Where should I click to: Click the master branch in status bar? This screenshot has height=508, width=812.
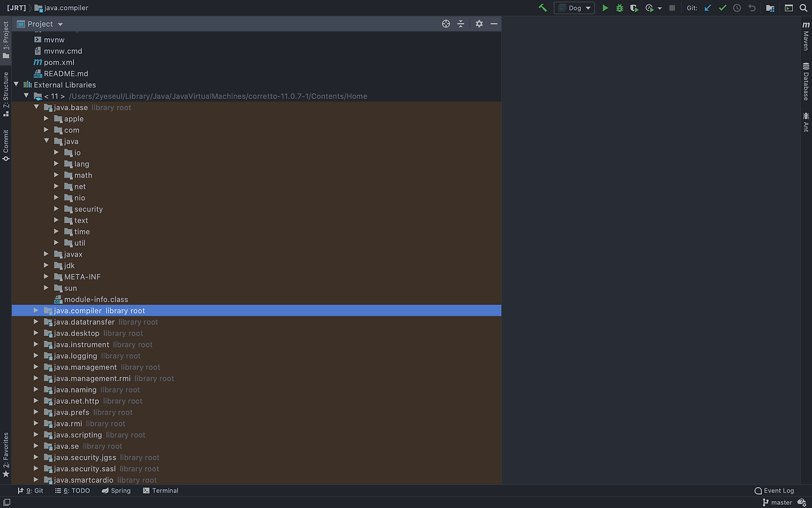tap(776, 502)
